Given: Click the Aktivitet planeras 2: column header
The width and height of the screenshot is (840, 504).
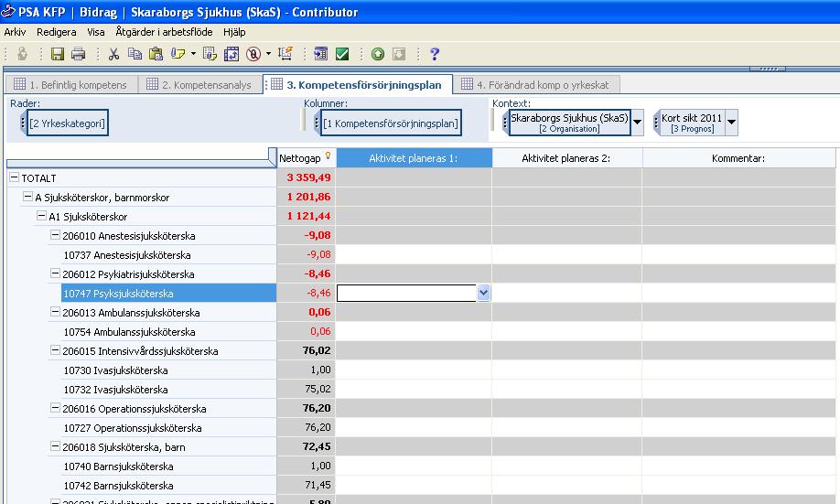Looking at the screenshot, I should 566,158.
